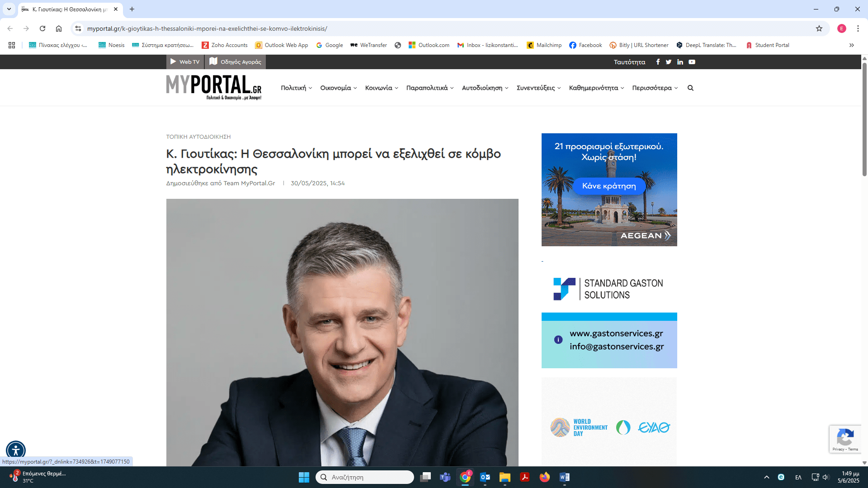Bookmark this page with star icon
The height and width of the screenshot is (488, 868).
pos(819,28)
